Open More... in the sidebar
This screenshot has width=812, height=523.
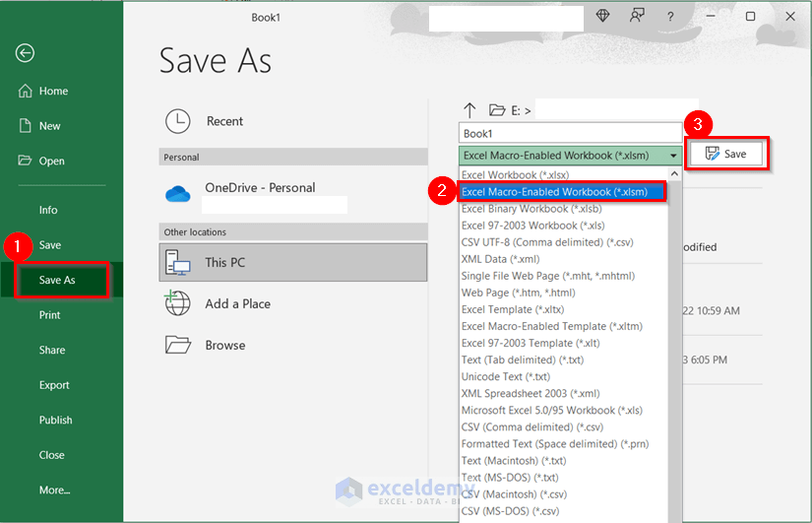pyautogui.click(x=54, y=490)
